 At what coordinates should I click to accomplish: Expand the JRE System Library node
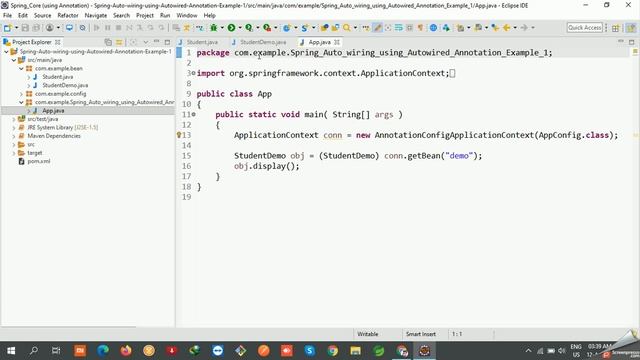point(14,128)
